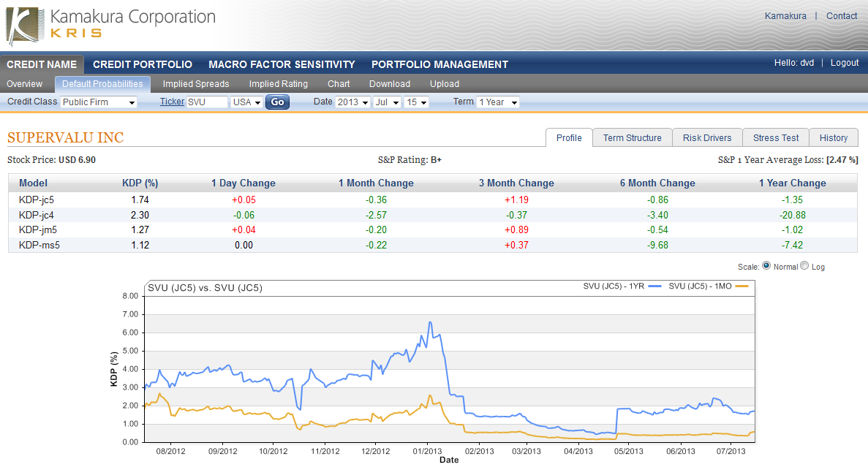
Task: Click the +1.19 three-month change value
Action: (x=516, y=200)
